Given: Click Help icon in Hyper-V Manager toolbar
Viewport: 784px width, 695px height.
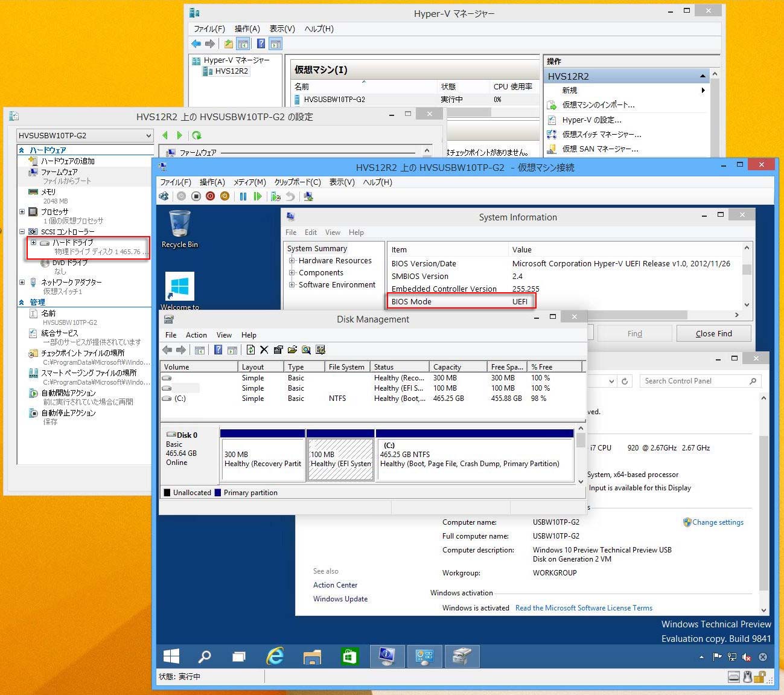Looking at the screenshot, I should click(x=261, y=43).
